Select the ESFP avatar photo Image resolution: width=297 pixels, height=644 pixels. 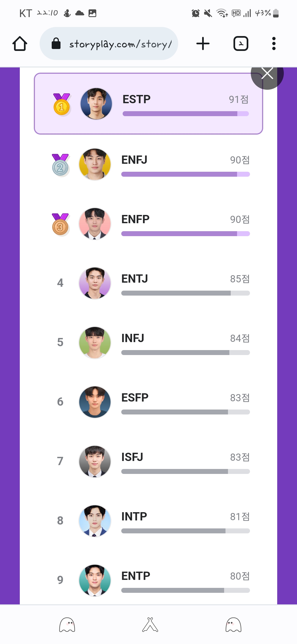pos(95,402)
